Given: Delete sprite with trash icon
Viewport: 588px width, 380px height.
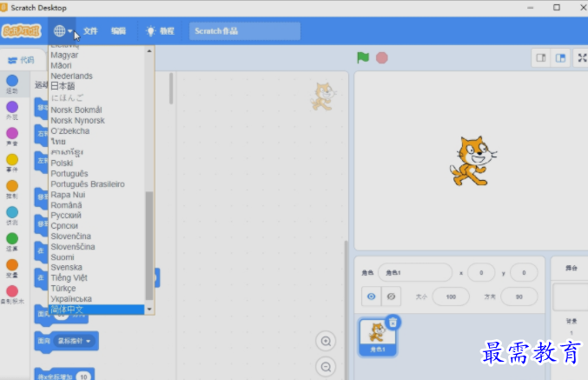Looking at the screenshot, I should (393, 322).
